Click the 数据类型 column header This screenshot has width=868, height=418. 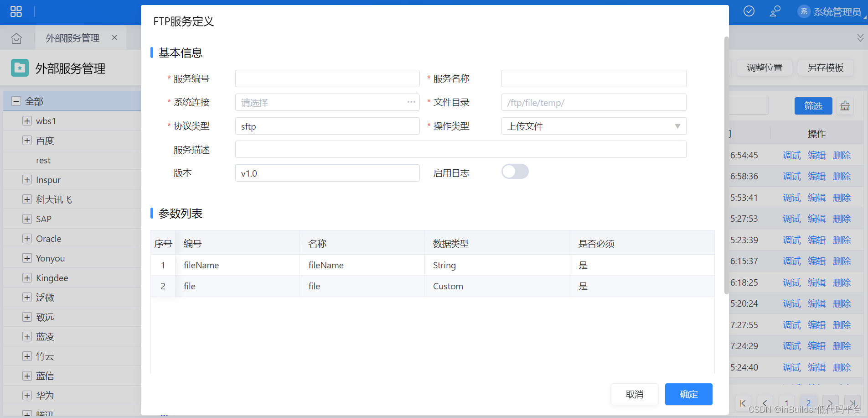tap(497, 244)
